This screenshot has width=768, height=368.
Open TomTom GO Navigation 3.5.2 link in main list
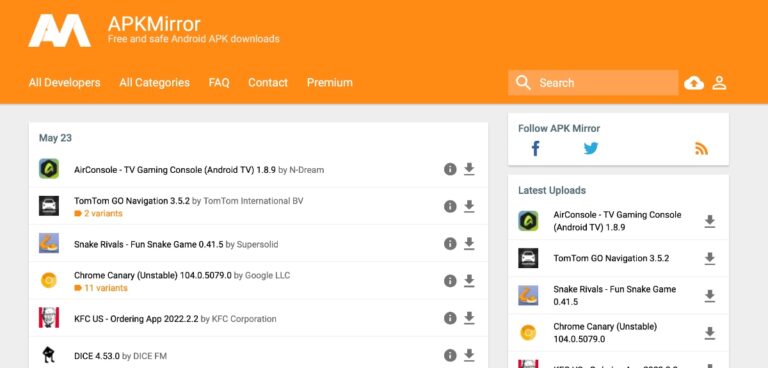(132, 201)
